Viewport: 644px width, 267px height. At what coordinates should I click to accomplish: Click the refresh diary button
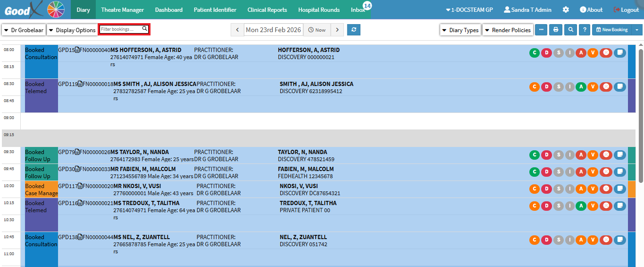[353, 30]
